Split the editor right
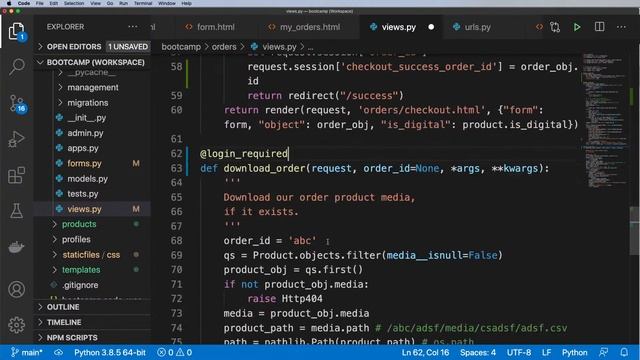The image size is (640, 360). click(x=599, y=27)
